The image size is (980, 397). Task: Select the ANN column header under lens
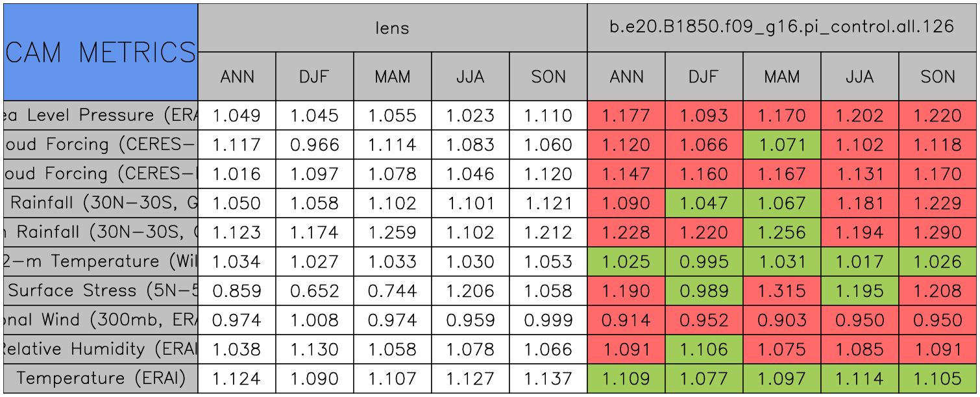click(237, 77)
